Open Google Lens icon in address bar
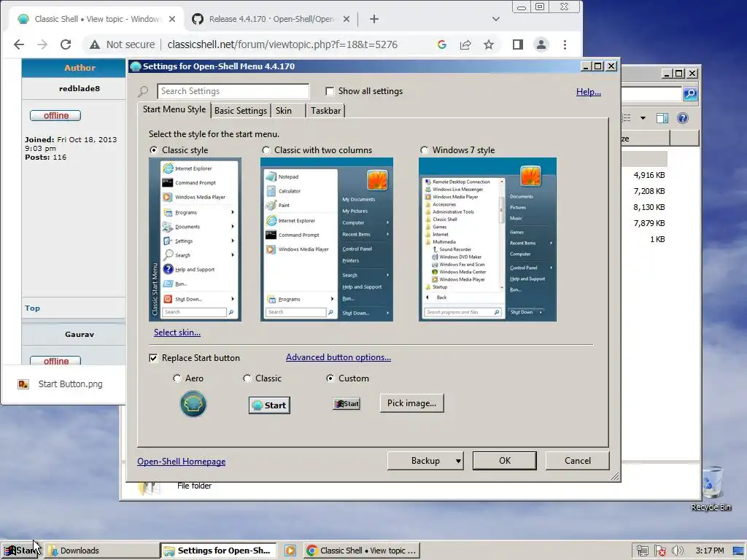This screenshot has height=560, width=747. click(x=441, y=44)
